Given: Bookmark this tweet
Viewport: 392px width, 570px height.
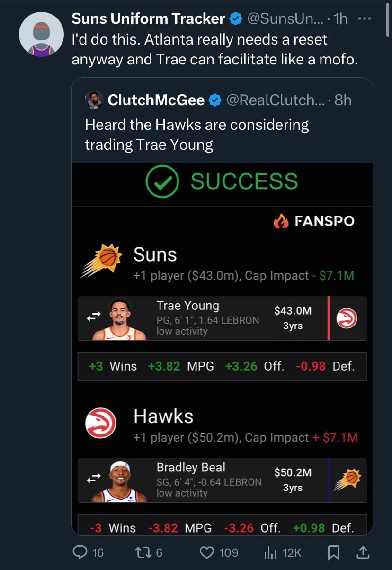Looking at the screenshot, I should [x=333, y=552].
